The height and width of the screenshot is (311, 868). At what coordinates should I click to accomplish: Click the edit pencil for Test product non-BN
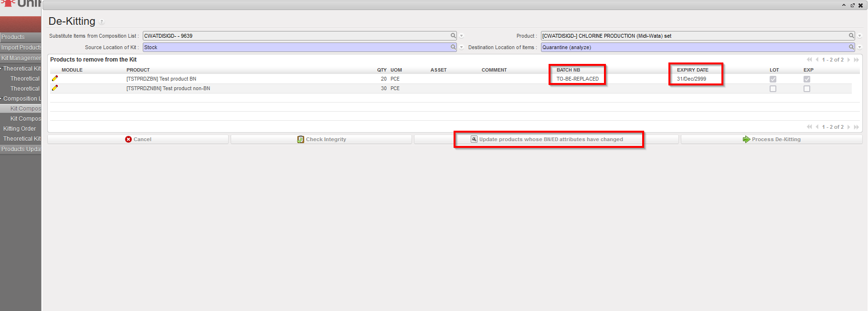55,88
